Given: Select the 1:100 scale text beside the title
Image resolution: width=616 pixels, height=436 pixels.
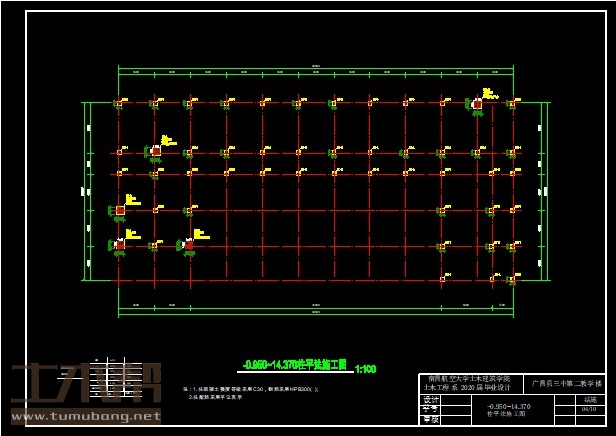Looking at the screenshot, I should coord(365,369).
